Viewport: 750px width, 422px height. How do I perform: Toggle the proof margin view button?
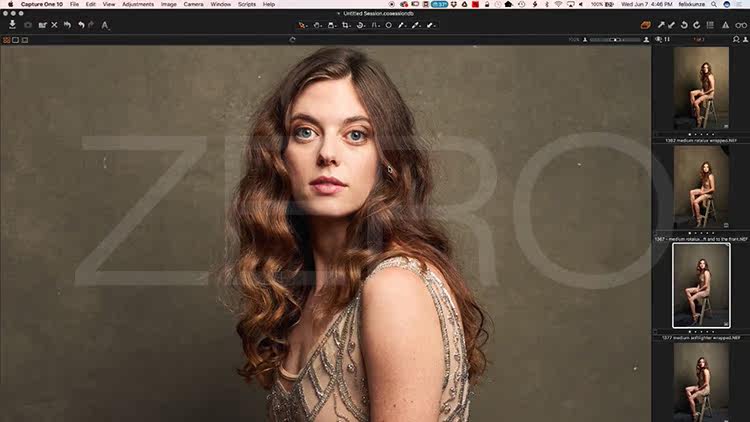(x=25, y=40)
